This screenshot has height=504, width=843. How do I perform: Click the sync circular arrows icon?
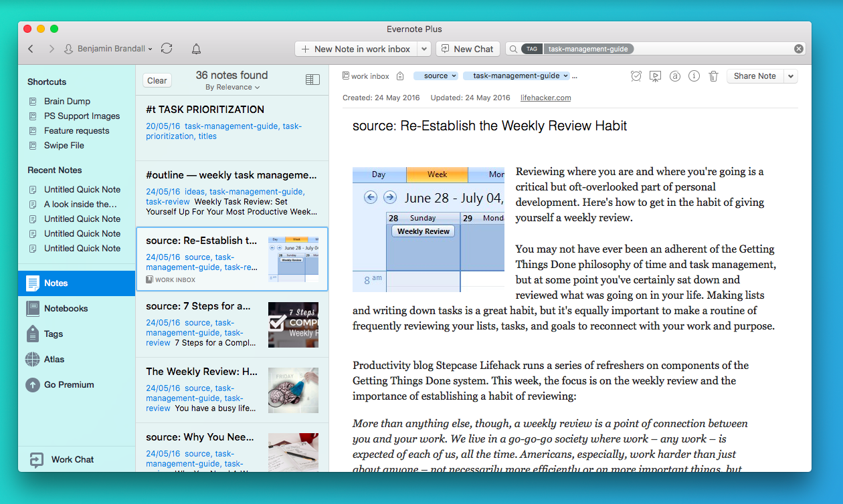coord(167,48)
